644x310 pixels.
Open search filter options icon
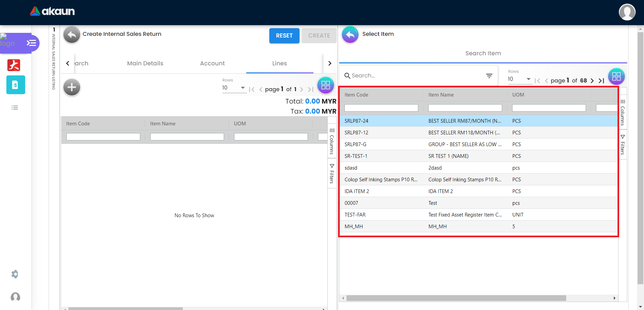(489, 76)
